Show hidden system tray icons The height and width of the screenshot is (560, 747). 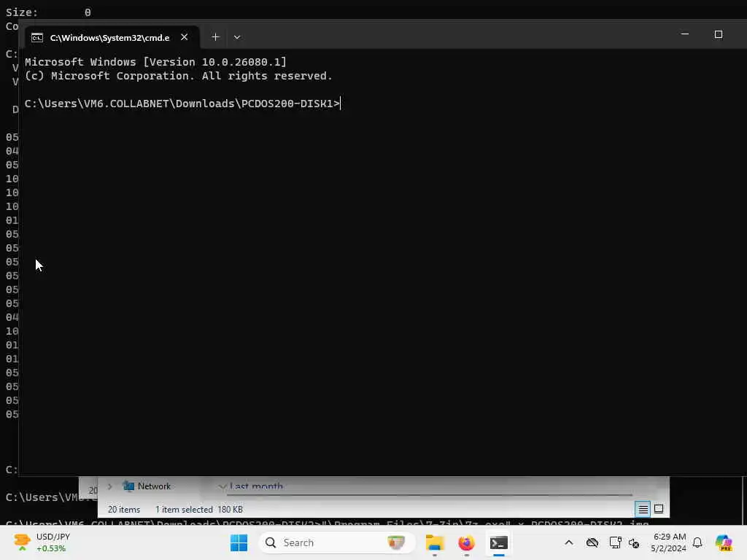569,542
